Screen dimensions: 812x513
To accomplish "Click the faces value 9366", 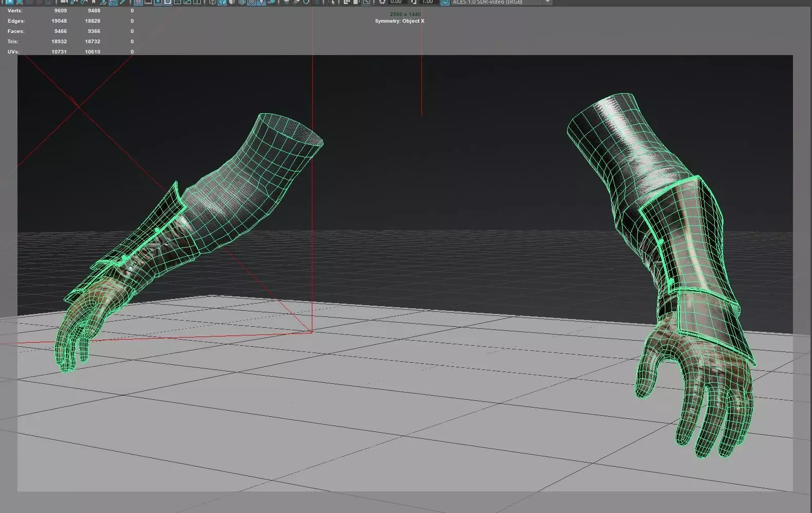I will [94, 31].
